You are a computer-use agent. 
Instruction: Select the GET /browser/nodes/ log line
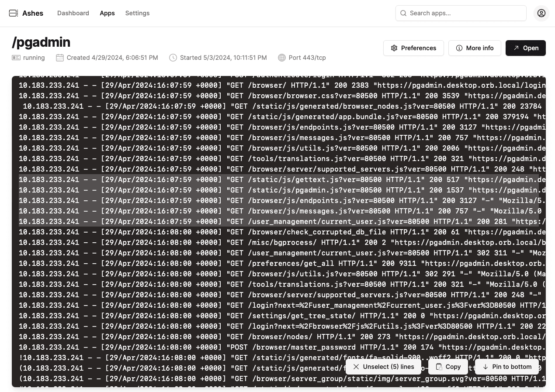pyautogui.click(x=279, y=337)
